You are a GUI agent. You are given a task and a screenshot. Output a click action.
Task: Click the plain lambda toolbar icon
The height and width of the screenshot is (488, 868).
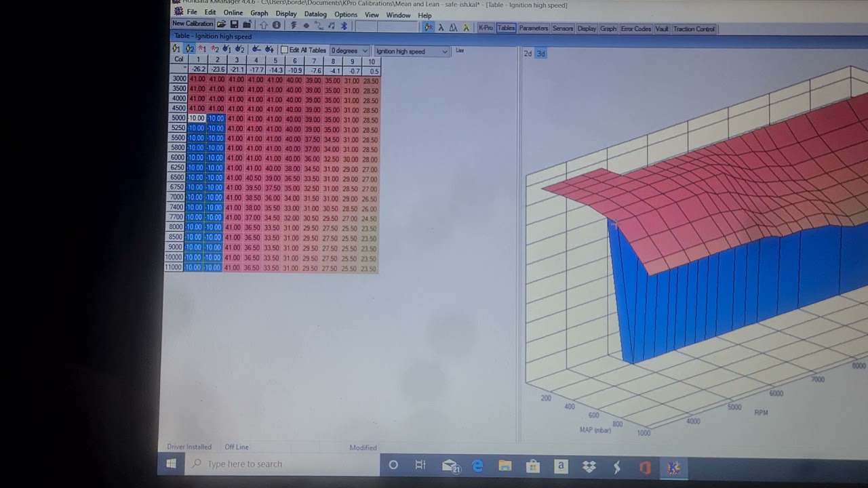[x=441, y=28]
